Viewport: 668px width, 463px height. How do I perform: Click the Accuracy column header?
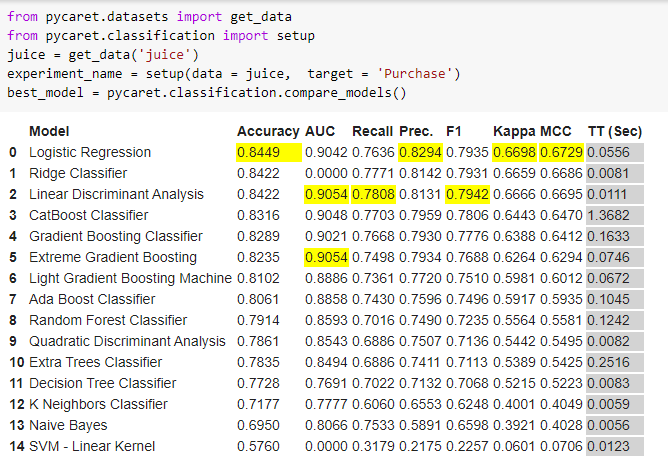268,131
